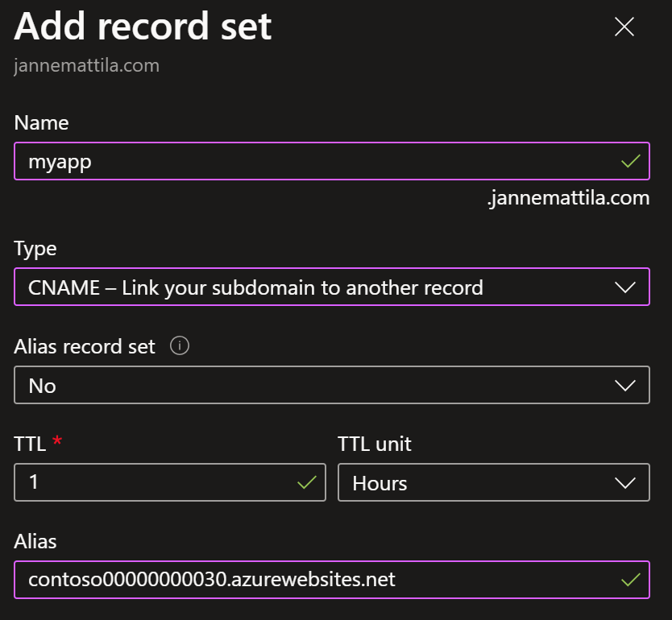The image size is (672, 620).
Task: Click the chevron arrow of TTL unit dropdown
Action: 624,483
